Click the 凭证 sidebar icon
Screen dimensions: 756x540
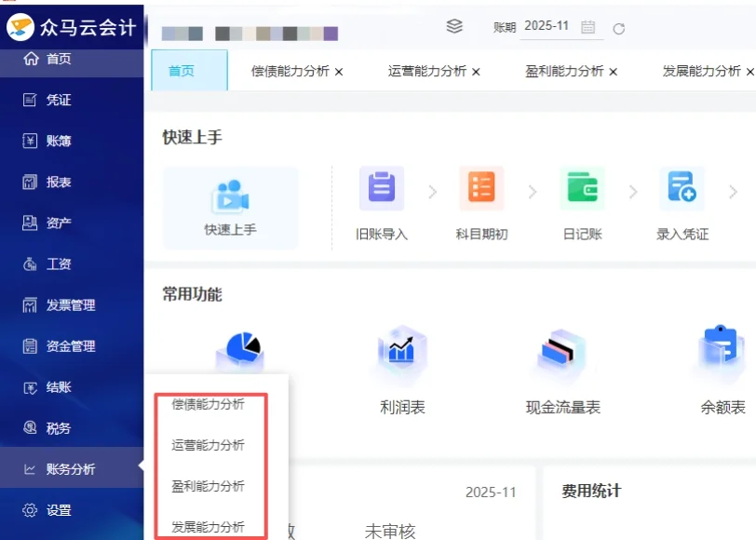pyautogui.click(x=30, y=100)
